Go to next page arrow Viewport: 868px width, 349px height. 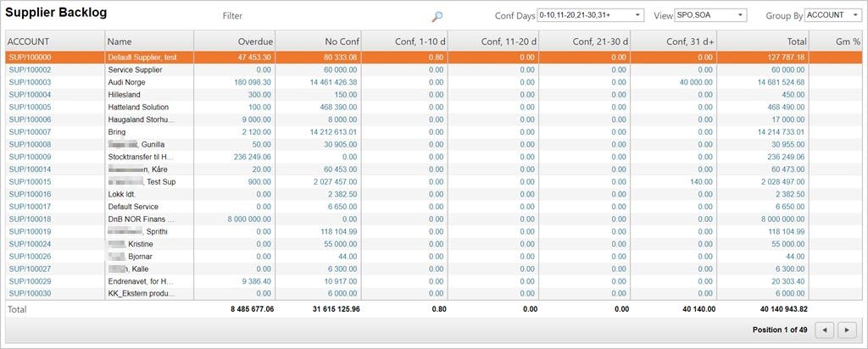pos(849,330)
